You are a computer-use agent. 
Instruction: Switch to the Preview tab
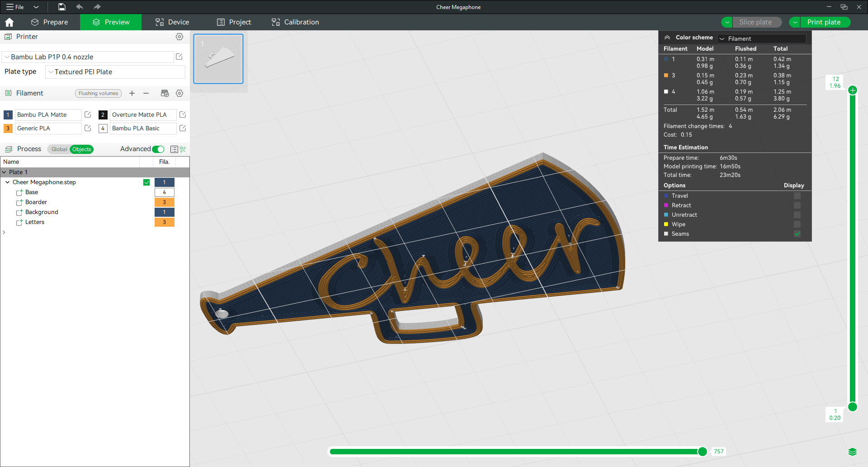point(111,22)
